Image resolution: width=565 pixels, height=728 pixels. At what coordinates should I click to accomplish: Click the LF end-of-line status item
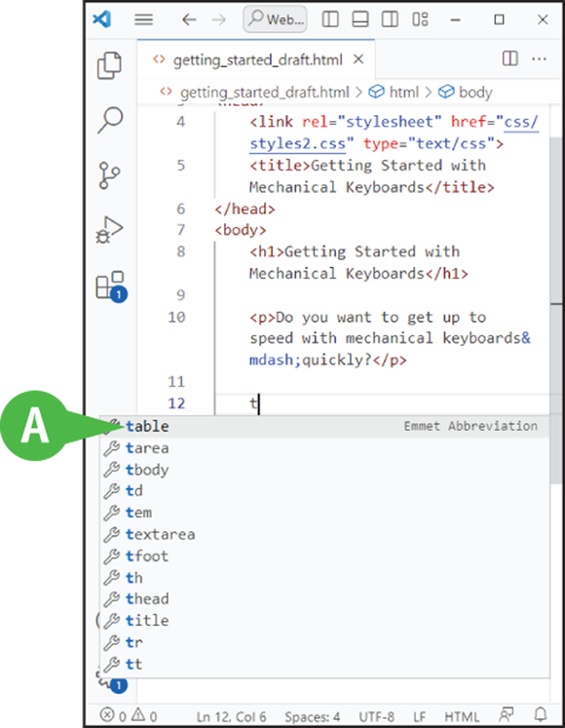pyautogui.click(x=419, y=716)
